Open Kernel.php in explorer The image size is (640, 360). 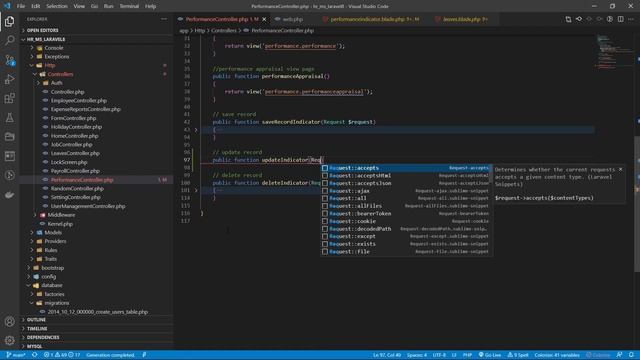tap(60, 224)
